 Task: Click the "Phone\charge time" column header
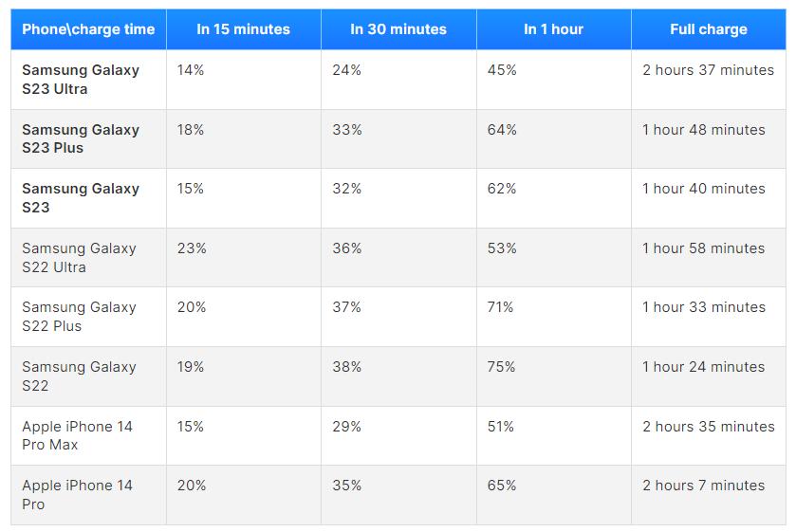(88, 29)
